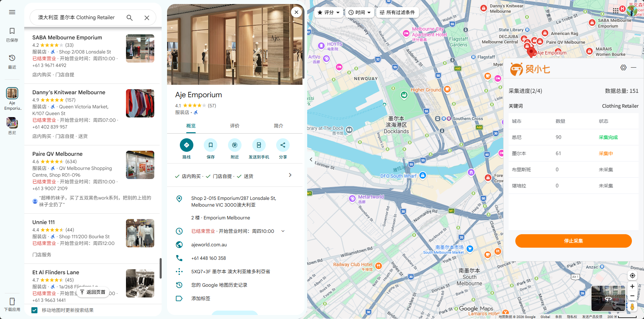Switch to the 评价 reviews tab
Image resolution: width=644 pixels, height=319 pixels.
[235, 126]
